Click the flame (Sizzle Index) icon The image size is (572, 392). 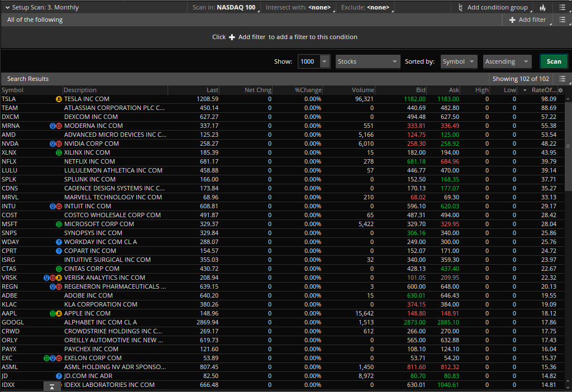543,8
